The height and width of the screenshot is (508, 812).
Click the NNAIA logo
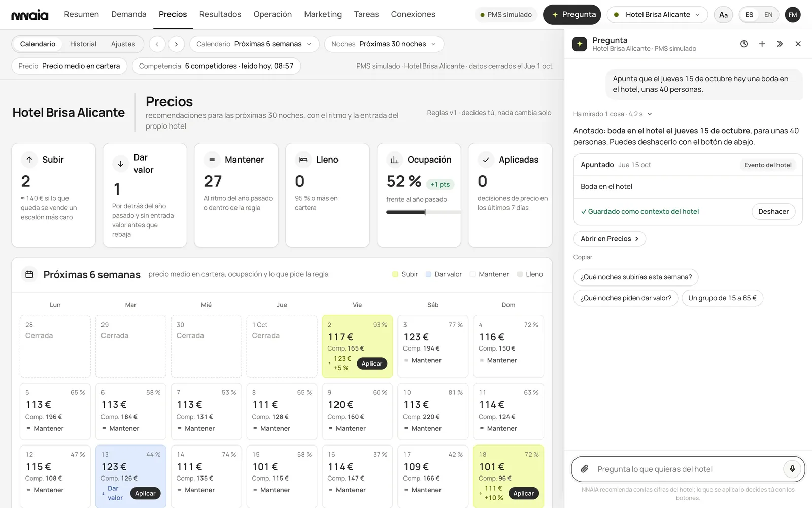(x=30, y=15)
